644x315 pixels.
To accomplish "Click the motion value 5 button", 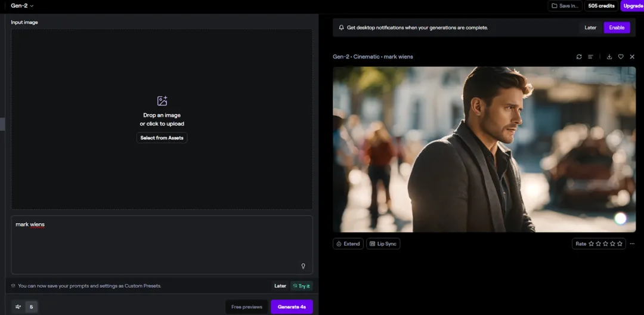I will pos(32,307).
